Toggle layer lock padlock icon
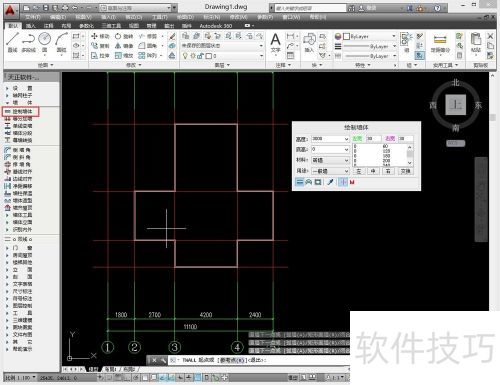 point(200,56)
